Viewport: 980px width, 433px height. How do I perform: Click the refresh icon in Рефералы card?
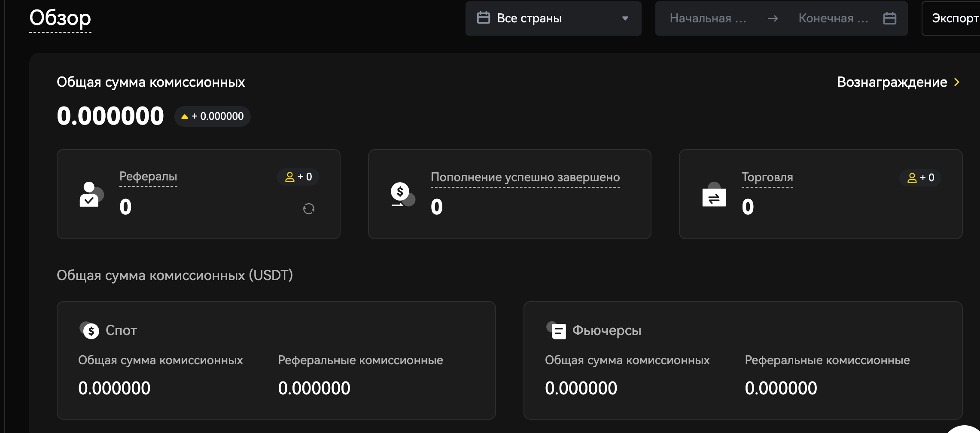(308, 209)
